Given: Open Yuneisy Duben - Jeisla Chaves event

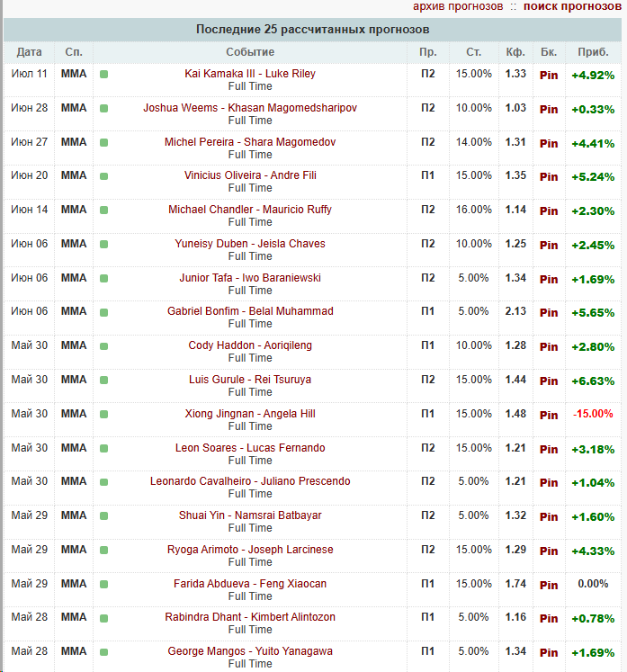Looking at the screenshot, I should click(x=250, y=244).
